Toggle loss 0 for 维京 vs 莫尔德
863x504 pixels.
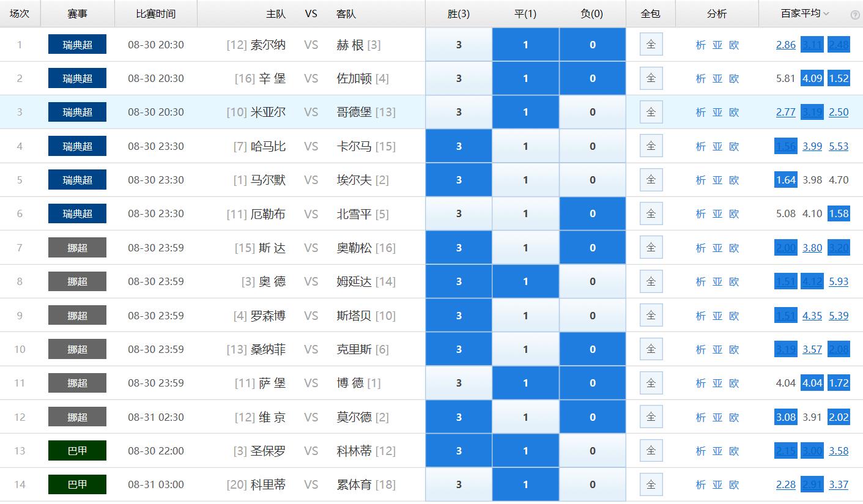click(x=592, y=417)
